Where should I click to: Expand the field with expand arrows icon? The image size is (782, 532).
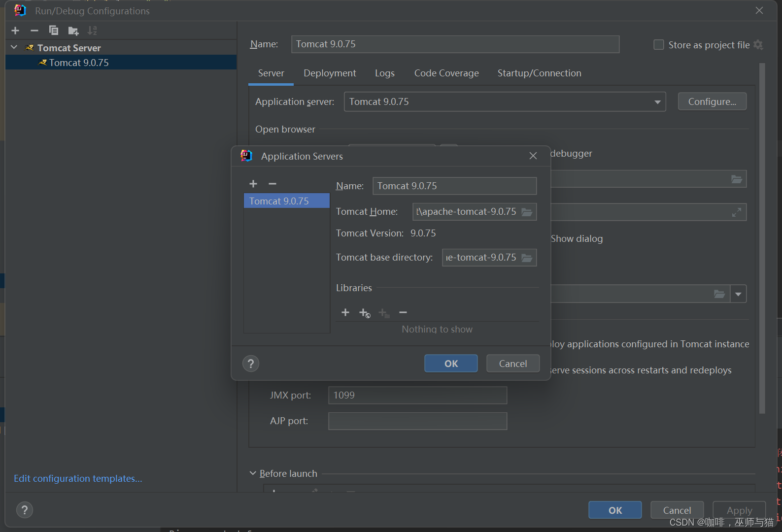pos(737,212)
